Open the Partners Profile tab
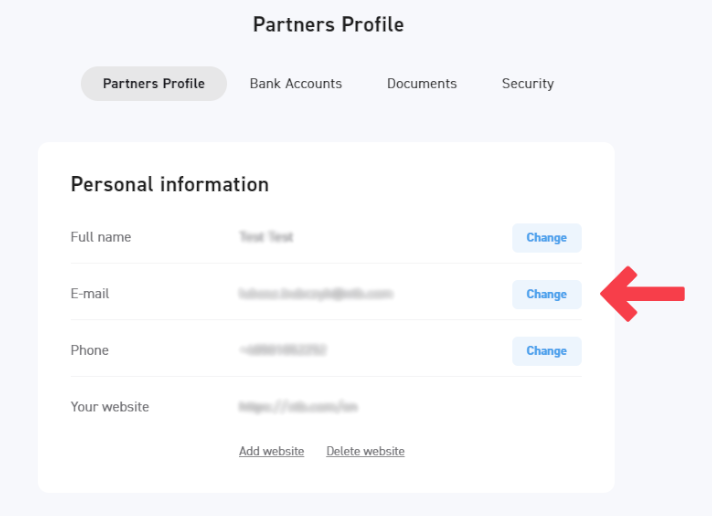 [154, 84]
